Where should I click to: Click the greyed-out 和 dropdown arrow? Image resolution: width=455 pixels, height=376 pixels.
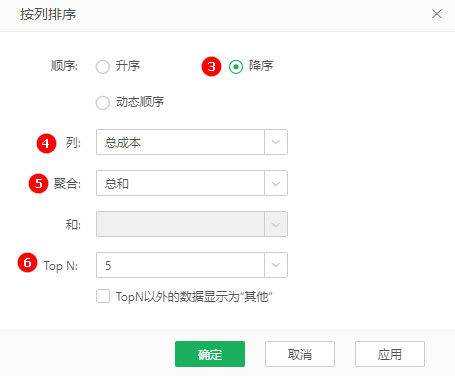276,224
